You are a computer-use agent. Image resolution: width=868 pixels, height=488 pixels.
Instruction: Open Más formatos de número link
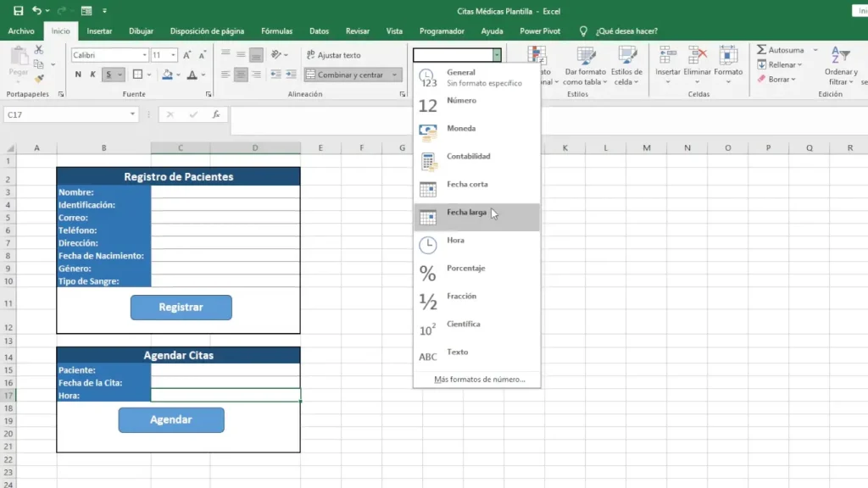(x=480, y=379)
